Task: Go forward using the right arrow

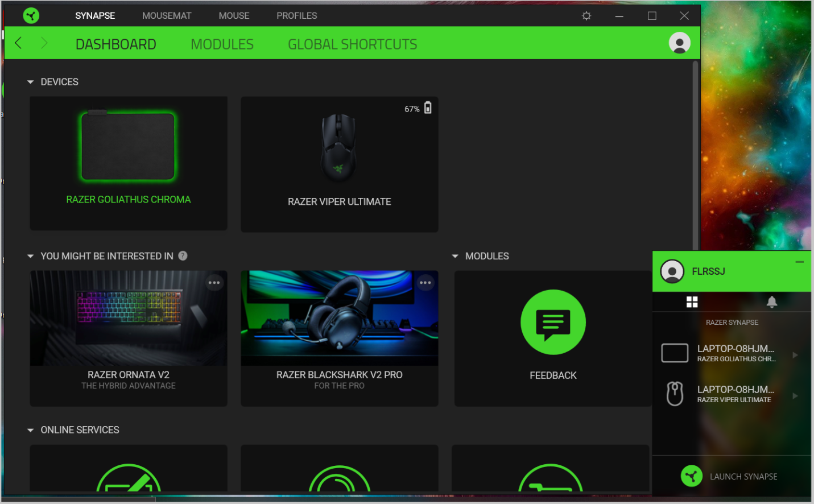Action: pos(44,43)
